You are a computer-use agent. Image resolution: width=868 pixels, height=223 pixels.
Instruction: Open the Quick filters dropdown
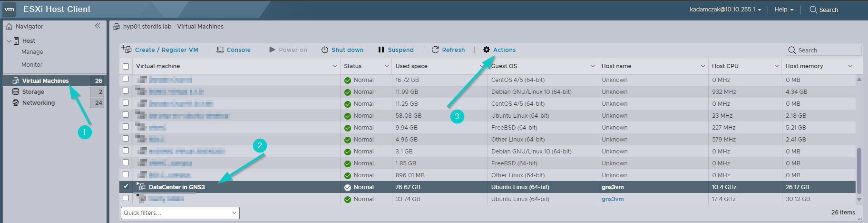pos(180,213)
